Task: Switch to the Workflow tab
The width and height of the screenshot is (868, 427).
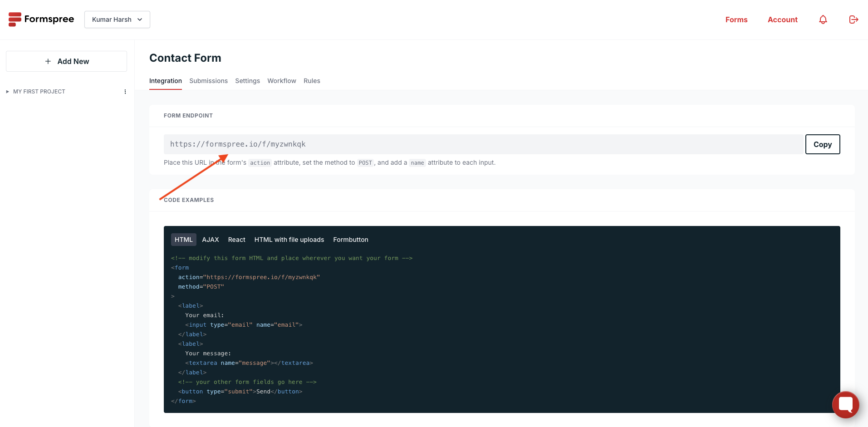Action: pyautogui.click(x=281, y=81)
